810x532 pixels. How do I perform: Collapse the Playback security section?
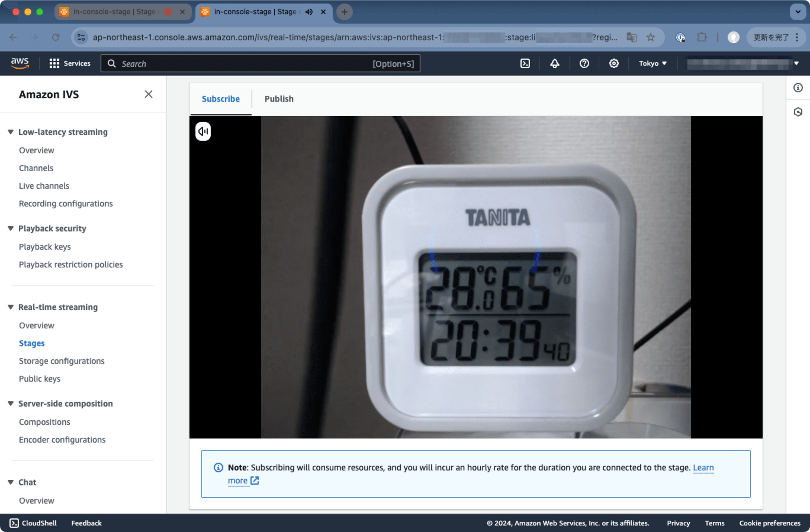[11, 228]
